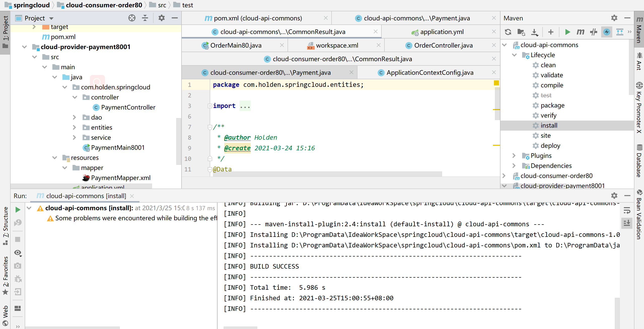
Task: Reimport all Maven projects
Action: (x=508, y=32)
